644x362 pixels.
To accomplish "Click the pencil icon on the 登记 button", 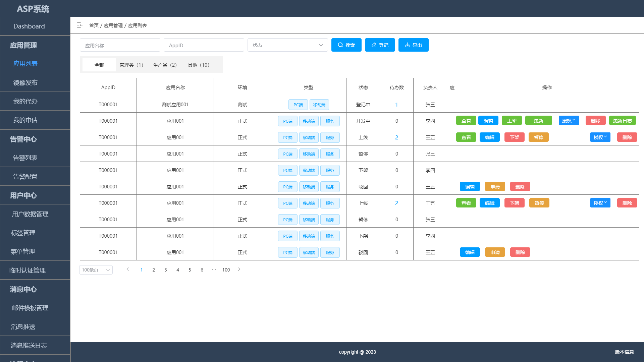I will [x=374, y=45].
